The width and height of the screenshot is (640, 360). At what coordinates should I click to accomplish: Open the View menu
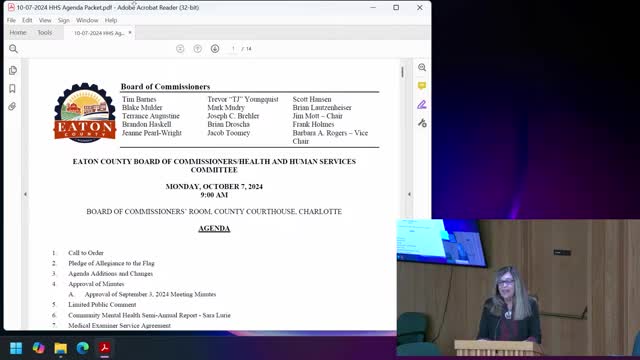tap(45, 20)
